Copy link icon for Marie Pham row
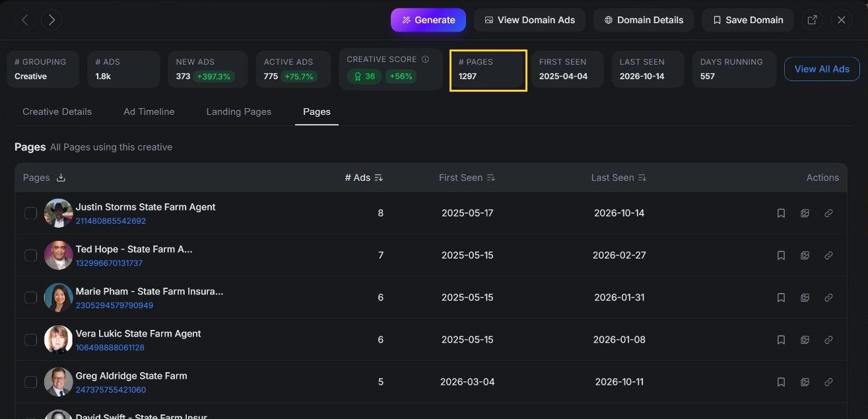The height and width of the screenshot is (419, 868). [828, 298]
